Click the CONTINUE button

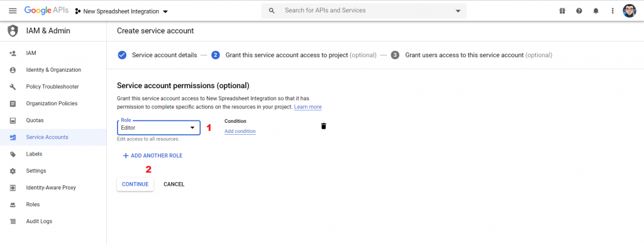135,184
